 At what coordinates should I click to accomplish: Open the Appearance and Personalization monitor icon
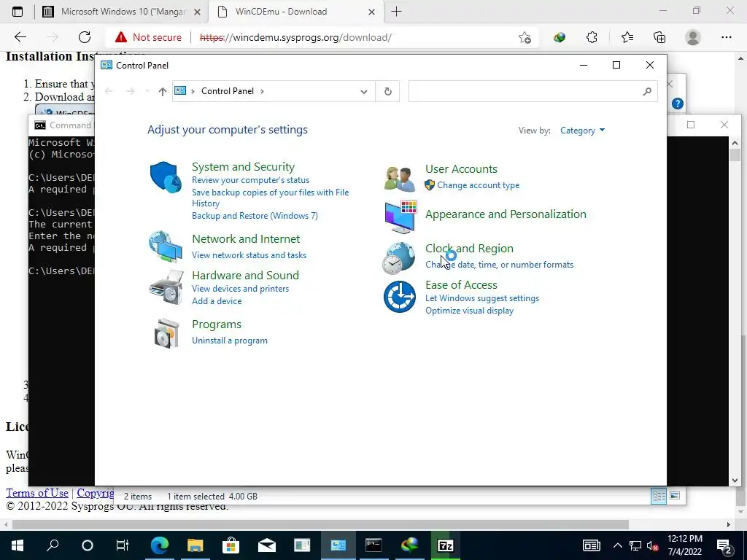pos(400,217)
